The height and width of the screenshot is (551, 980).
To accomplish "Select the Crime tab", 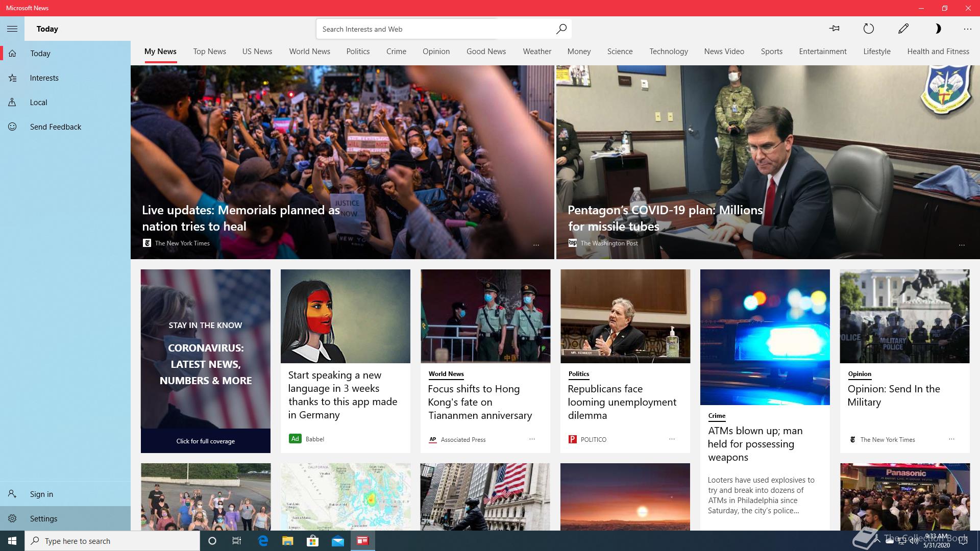I will pos(396,52).
